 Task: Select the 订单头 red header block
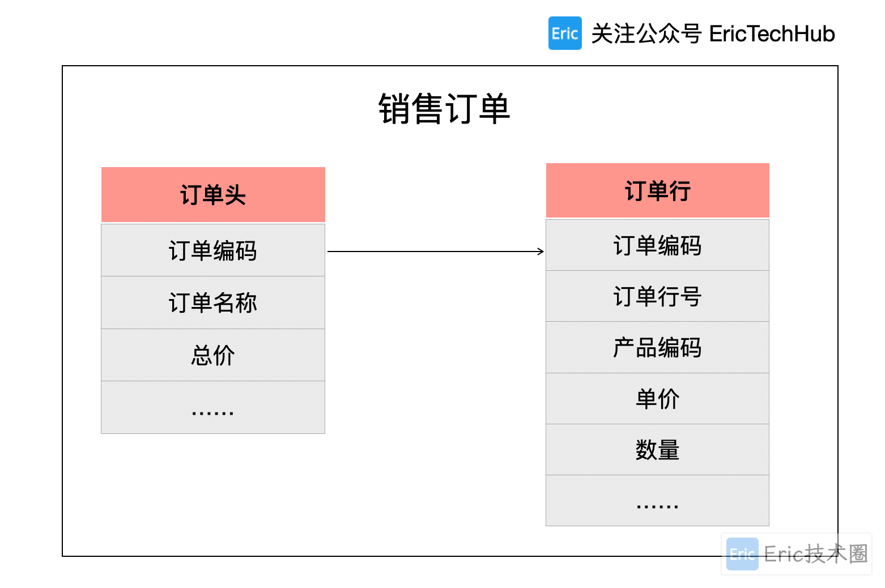pyautogui.click(x=213, y=194)
